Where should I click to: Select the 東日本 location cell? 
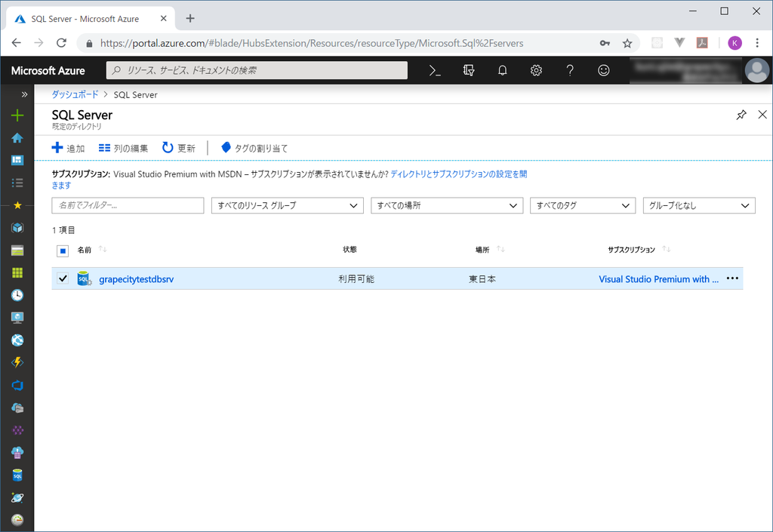482,278
